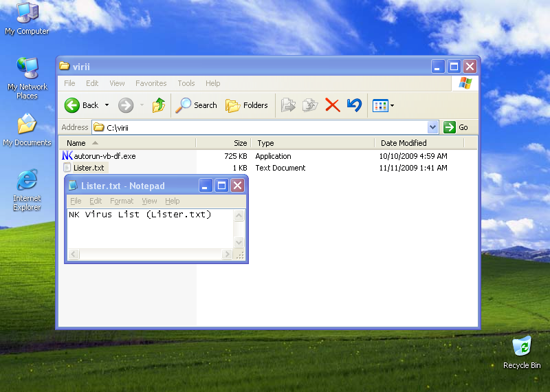Open Notepad's Format menu
The image size is (550, 392).
coord(122,201)
